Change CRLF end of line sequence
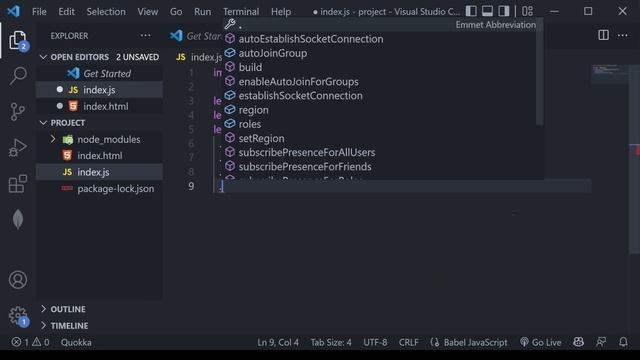 pos(409,342)
